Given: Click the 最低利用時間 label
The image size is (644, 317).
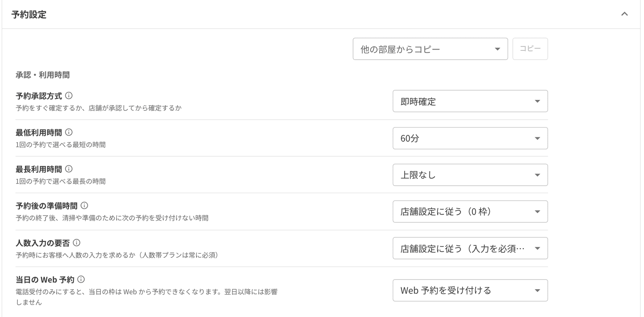Looking at the screenshot, I should 39,133.
